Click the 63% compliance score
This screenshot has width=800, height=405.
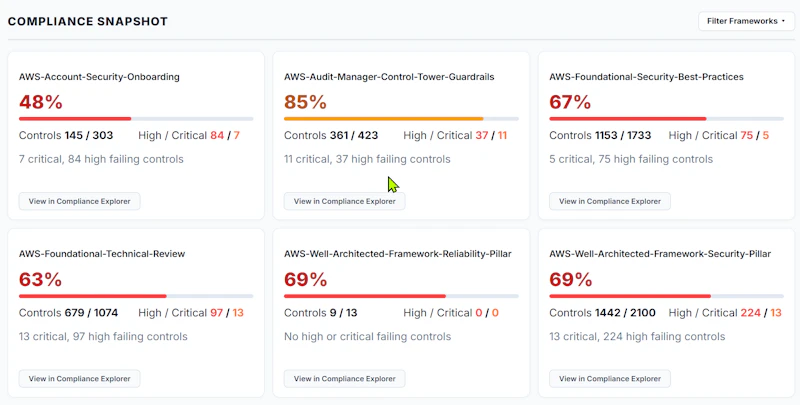click(x=40, y=280)
